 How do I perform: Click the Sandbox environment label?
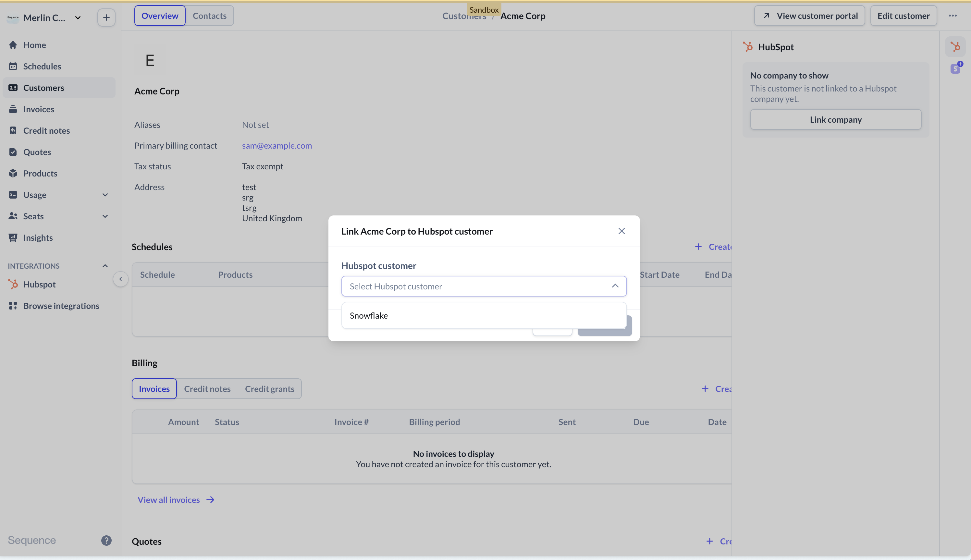(484, 10)
